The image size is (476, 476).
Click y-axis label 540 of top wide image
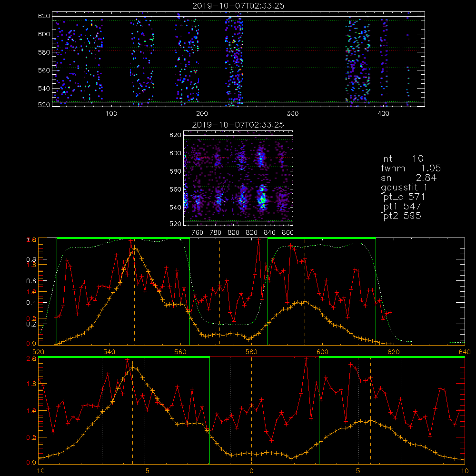click(x=44, y=89)
